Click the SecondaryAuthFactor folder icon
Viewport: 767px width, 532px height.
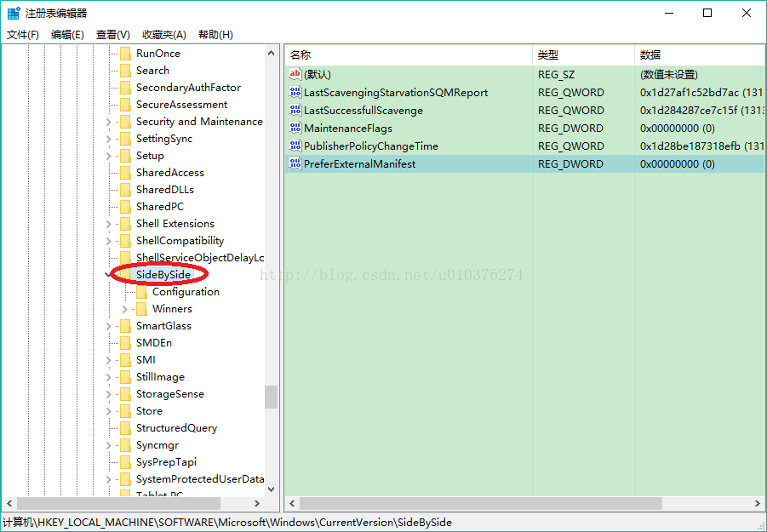pyautogui.click(x=126, y=88)
